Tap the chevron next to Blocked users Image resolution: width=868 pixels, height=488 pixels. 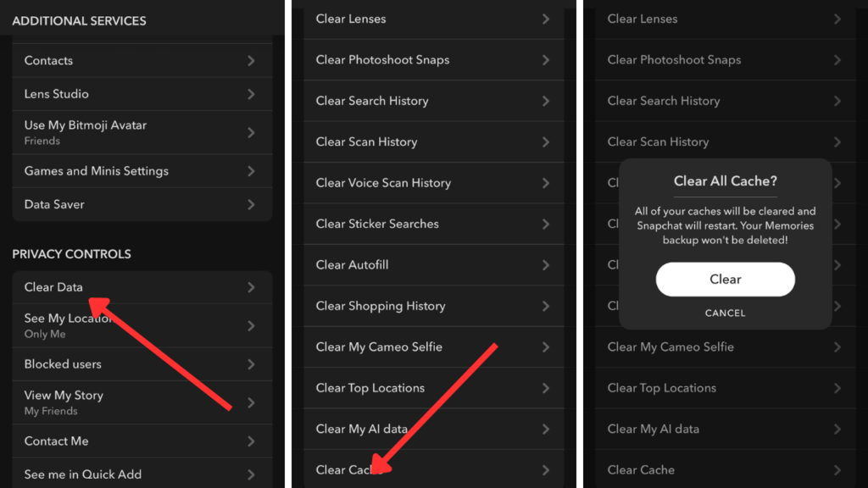pyautogui.click(x=251, y=364)
